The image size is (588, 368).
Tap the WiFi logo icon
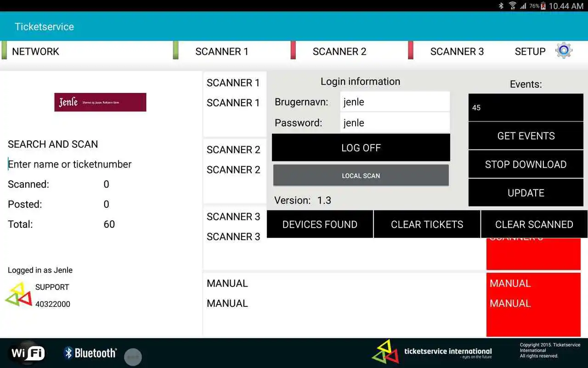pos(28,353)
